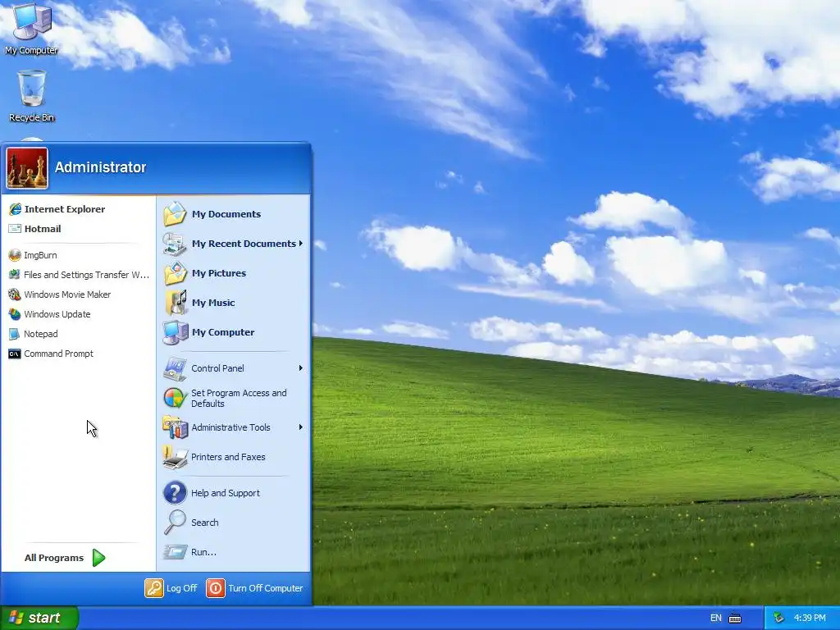Click the Control Panel icon
The width and height of the screenshot is (840, 630).
pos(176,368)
